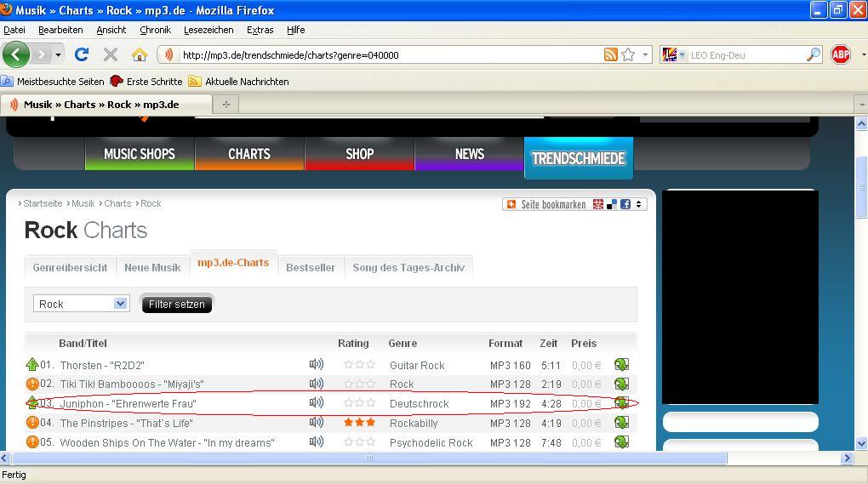Click horizontal scrollbar right arrow
Screen dimensions: 868x484
pyautogui.click(x=847, y=458)
